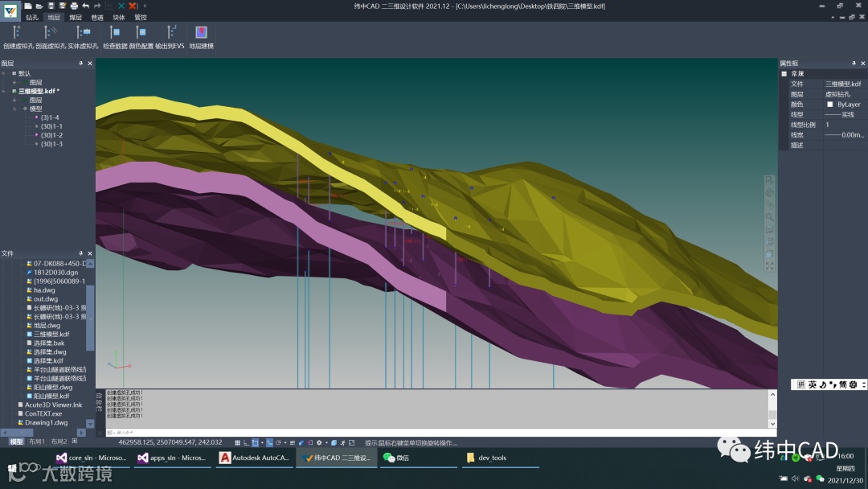Open the 煤层 ribbon tab
The width and height of the screenshot is (868, 489).
(76, 17)
